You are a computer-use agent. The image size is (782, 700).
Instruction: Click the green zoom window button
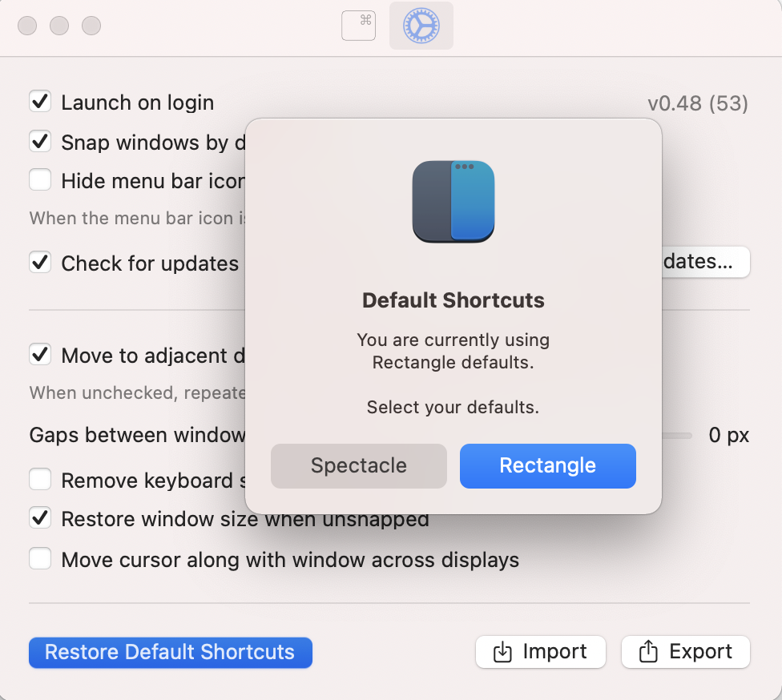pos(91,26)
